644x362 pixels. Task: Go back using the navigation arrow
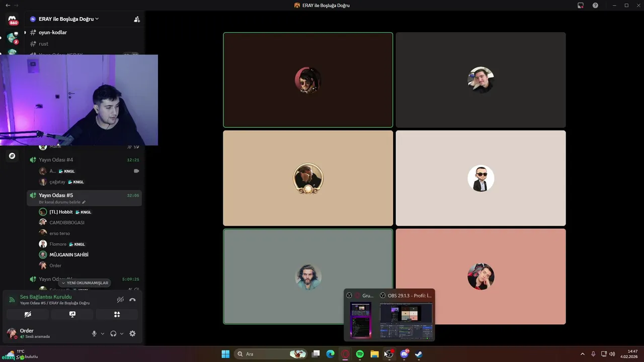tap(8, 5)
